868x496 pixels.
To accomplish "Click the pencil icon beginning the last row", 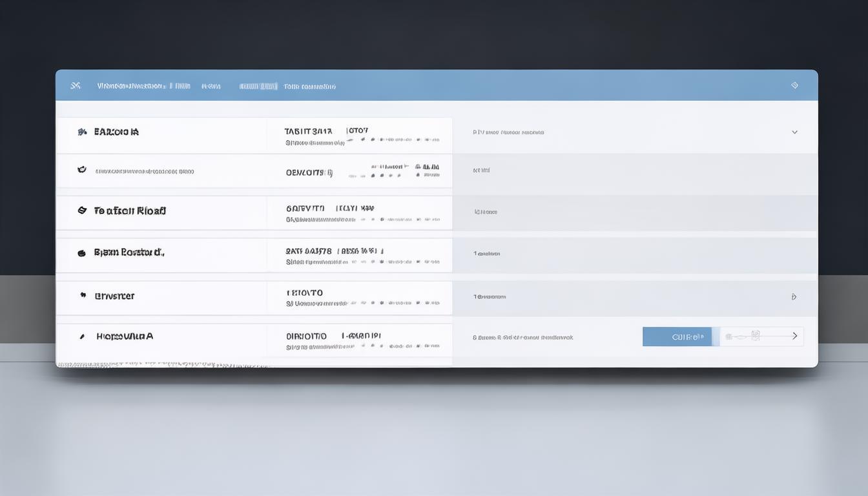I will 82,336.
